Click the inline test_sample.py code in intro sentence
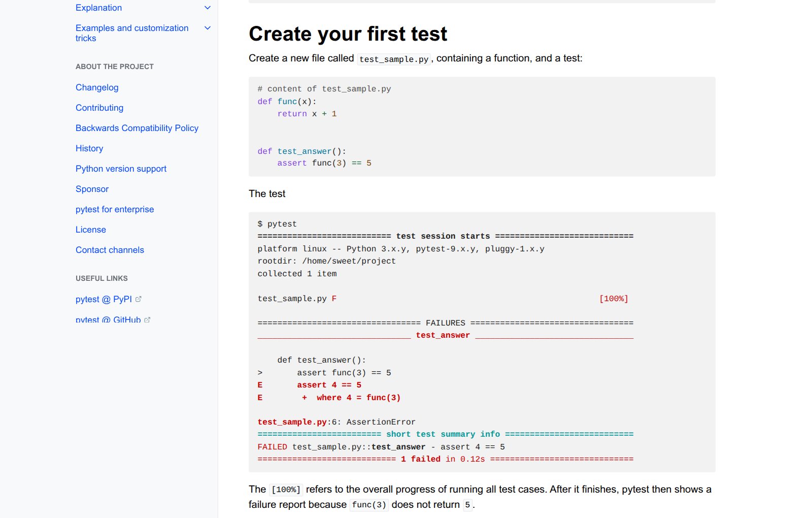812x518 pixels. 394,59
